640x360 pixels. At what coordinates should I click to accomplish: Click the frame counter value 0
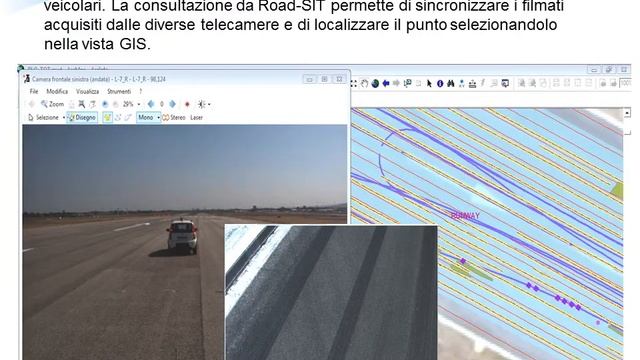point(162,104)
